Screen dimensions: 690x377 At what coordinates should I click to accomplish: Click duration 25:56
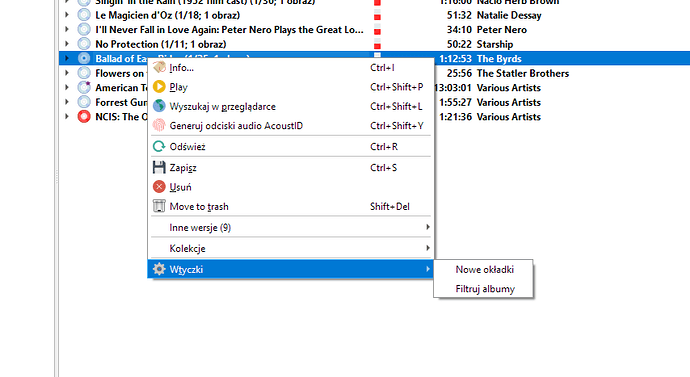459,73
